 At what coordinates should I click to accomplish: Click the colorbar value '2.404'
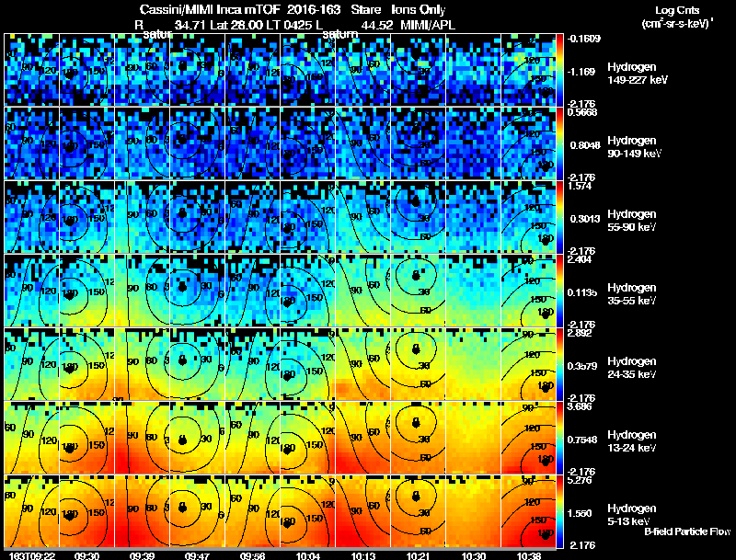point(580,259)
